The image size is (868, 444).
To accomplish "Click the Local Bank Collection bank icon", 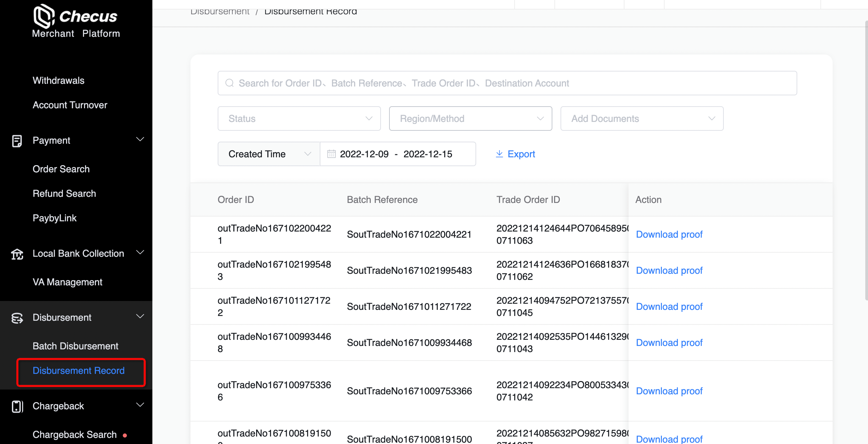I will pyautogui.click(x=17, y=254).
